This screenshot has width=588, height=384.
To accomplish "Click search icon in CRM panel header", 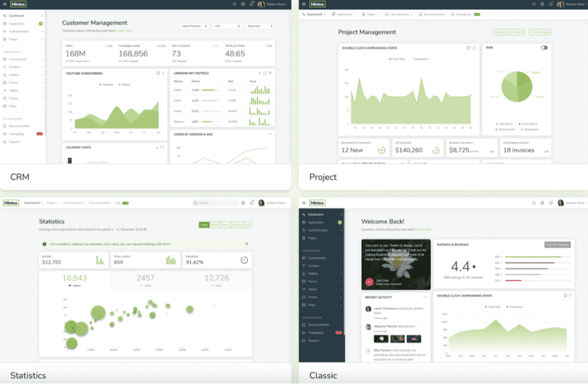I will [234, 4].
